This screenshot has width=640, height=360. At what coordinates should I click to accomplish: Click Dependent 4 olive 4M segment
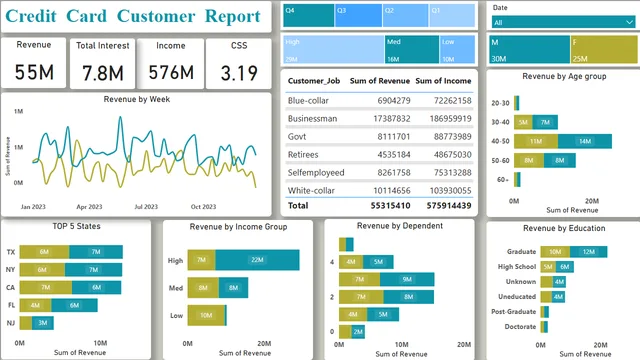pos(351,262)
